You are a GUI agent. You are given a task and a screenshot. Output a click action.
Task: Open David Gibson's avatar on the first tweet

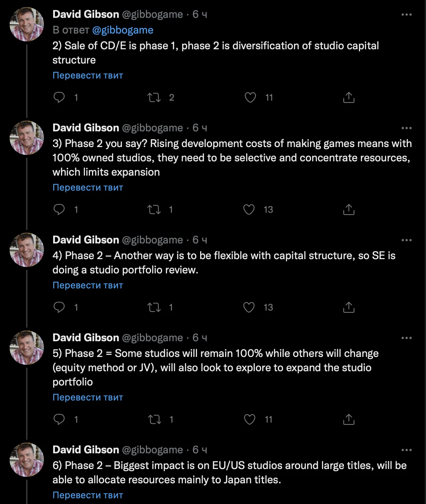[27, 24]
